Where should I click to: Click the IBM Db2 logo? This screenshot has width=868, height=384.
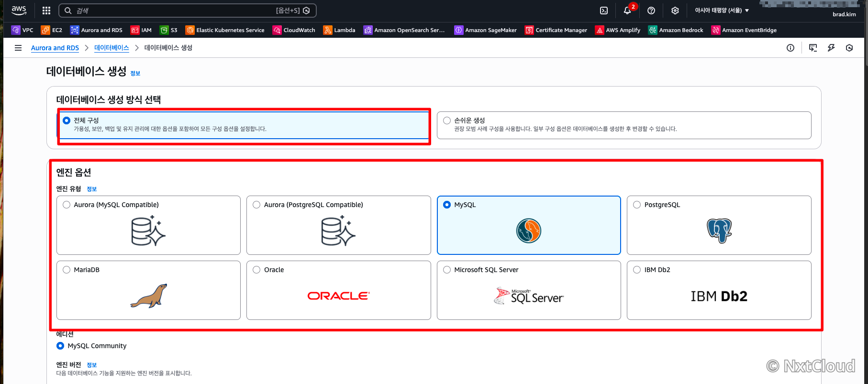tap(719, 296)
